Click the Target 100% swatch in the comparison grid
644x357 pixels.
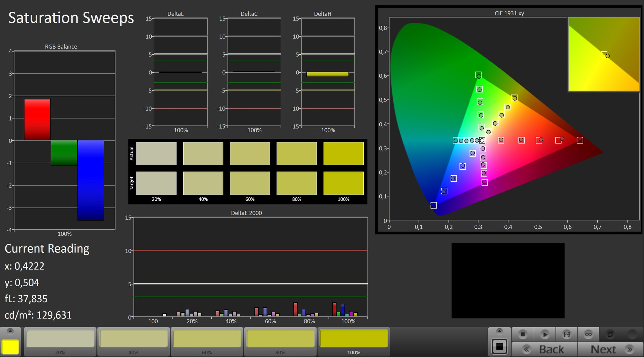point(343,183)
